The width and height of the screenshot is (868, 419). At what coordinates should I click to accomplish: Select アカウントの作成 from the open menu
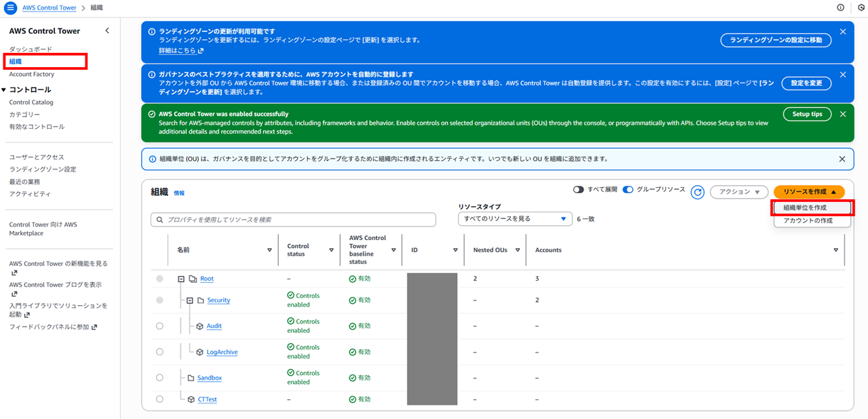coord(812,220)
